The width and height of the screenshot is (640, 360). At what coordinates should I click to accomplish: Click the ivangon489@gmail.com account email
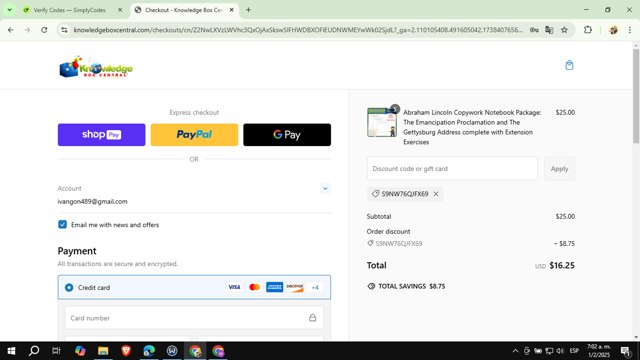point(93,202)
